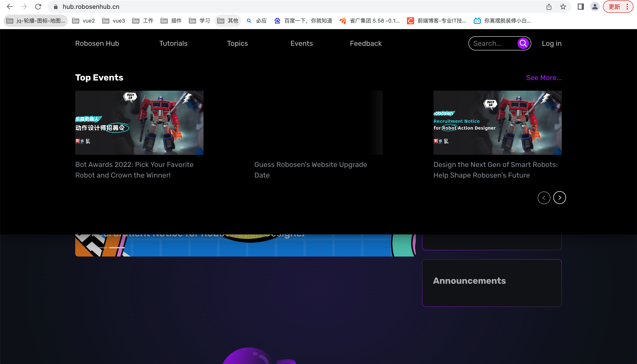Click the blue banner image below the overlay
Viewport: 637px width, 364px height.
click(246, 245)
